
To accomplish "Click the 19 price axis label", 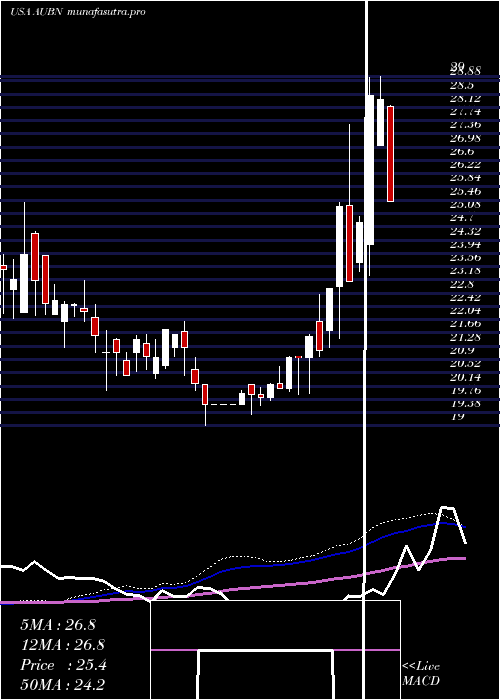I will (x=458, y=417).
